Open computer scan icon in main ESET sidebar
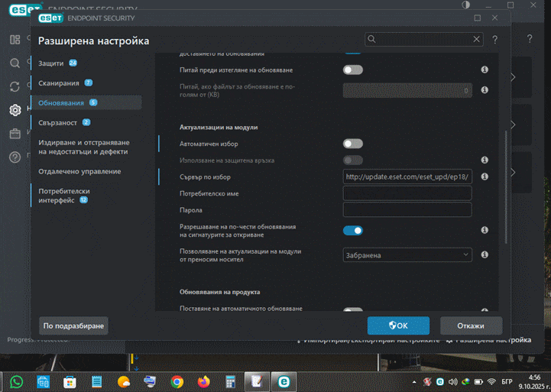This screenshot has width=551, height=392. (15, 63)
